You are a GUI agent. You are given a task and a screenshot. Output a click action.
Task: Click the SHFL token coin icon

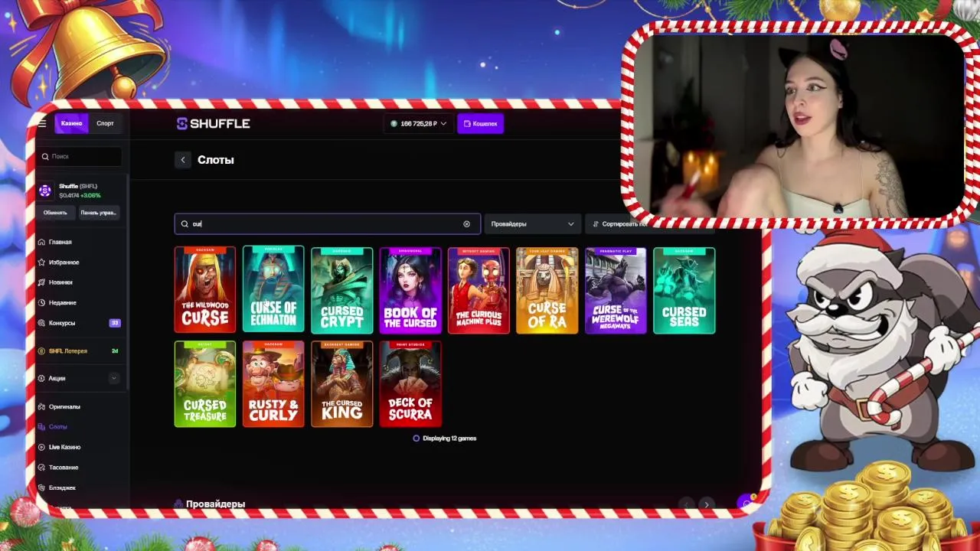pos(45,191)
